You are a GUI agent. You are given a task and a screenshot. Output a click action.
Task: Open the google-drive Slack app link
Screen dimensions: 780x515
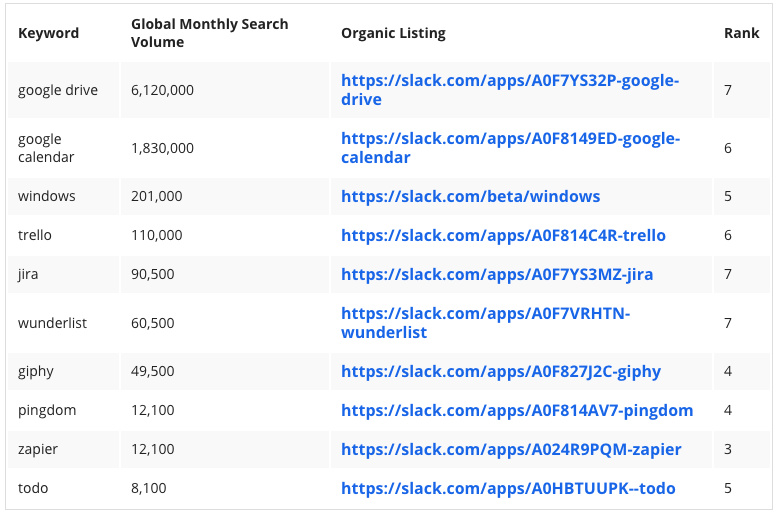[x=510, y=90]
